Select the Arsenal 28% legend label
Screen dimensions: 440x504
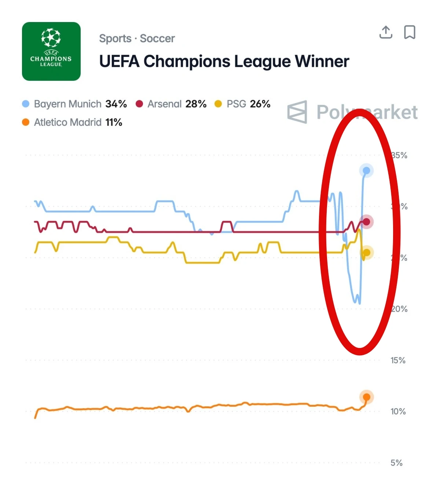coord(177,104)
